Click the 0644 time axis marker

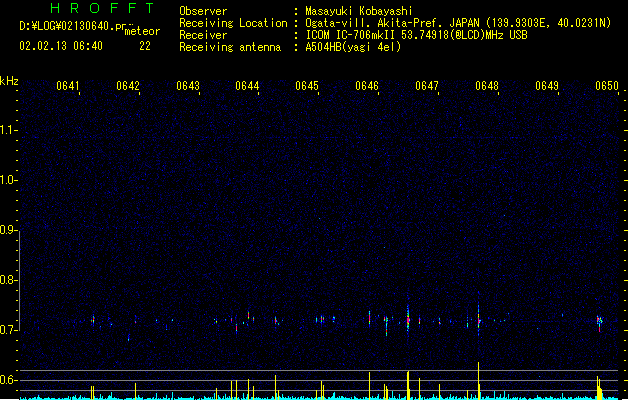[247, 86]
